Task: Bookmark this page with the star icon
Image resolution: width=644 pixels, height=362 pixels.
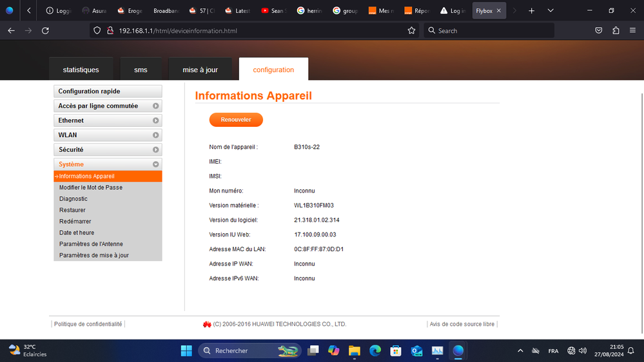Action: click(411, 30)
